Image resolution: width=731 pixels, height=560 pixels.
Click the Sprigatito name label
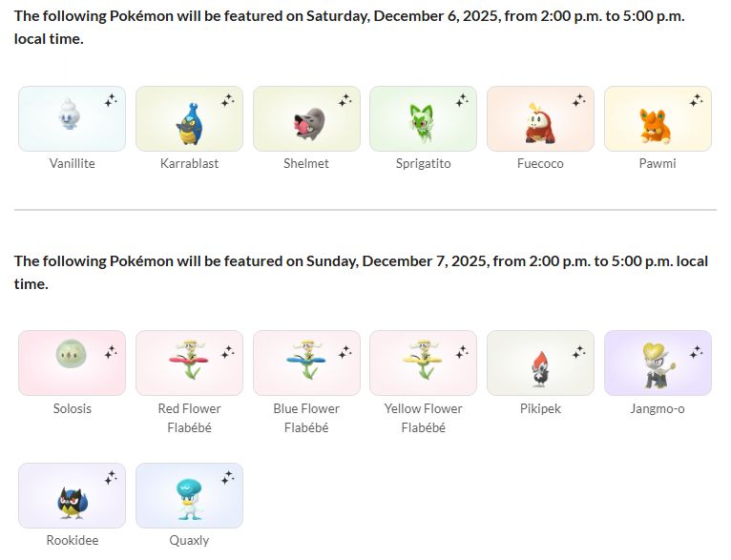(x=424, y=163)
